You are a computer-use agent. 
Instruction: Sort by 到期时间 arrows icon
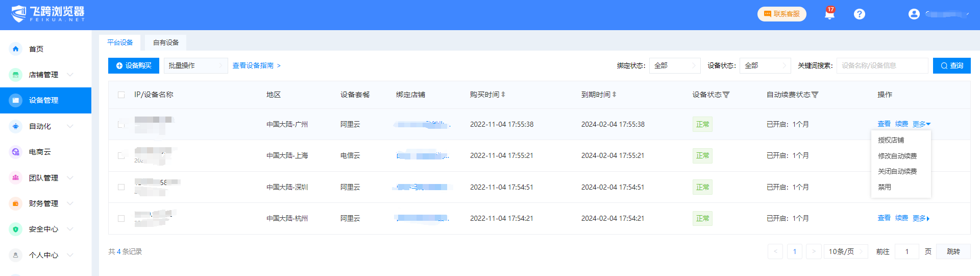tap(615, 95)
